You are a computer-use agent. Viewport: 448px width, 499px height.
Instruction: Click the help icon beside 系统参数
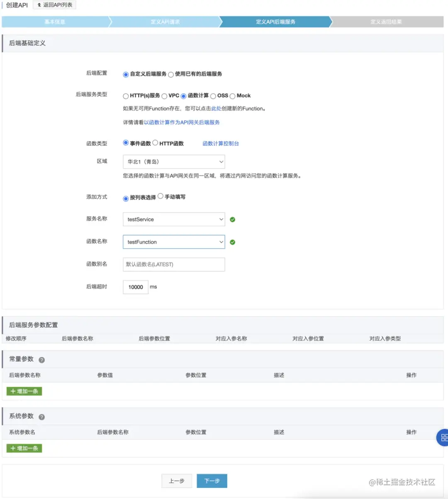42,417
